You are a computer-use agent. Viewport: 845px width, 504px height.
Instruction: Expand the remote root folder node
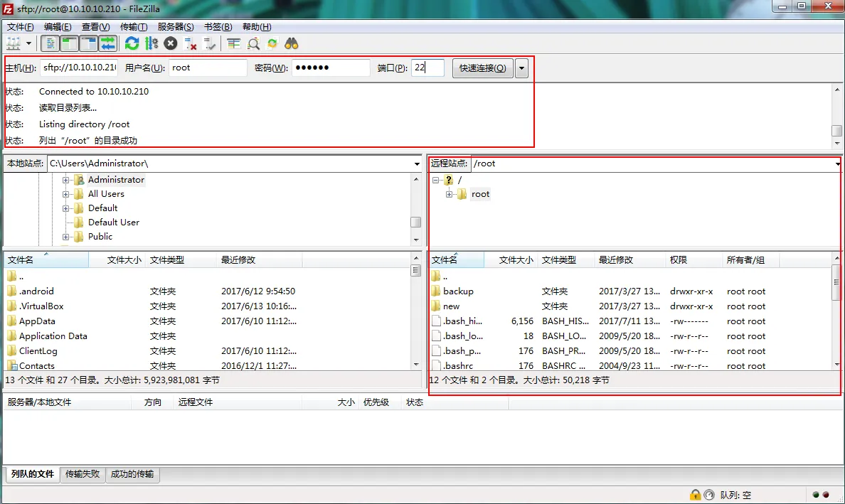[x=449, y=194]
